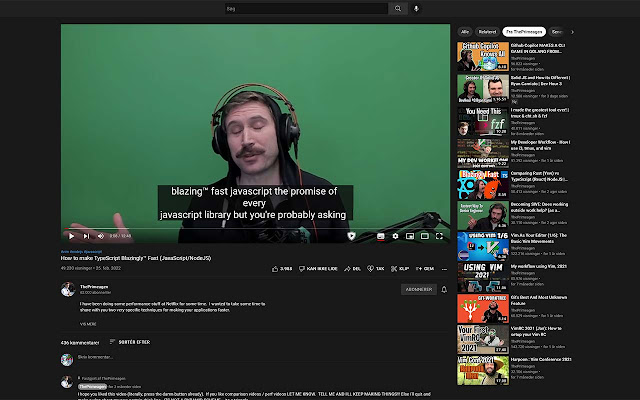Create a clip with KLIP
This screenshot has width=640, height=400.
coord(400,269)
